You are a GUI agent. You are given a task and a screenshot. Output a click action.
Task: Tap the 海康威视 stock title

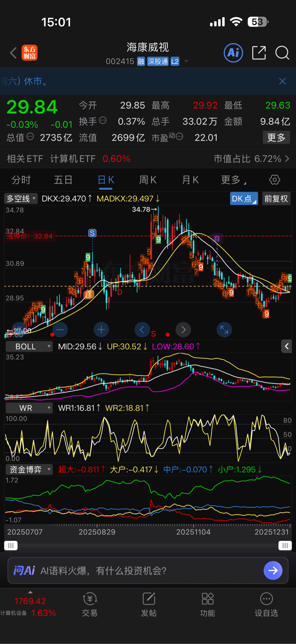(x=148, y=47)
